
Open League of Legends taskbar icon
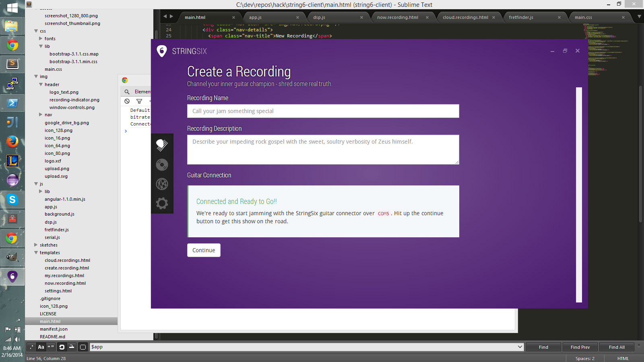pos(12,161)
